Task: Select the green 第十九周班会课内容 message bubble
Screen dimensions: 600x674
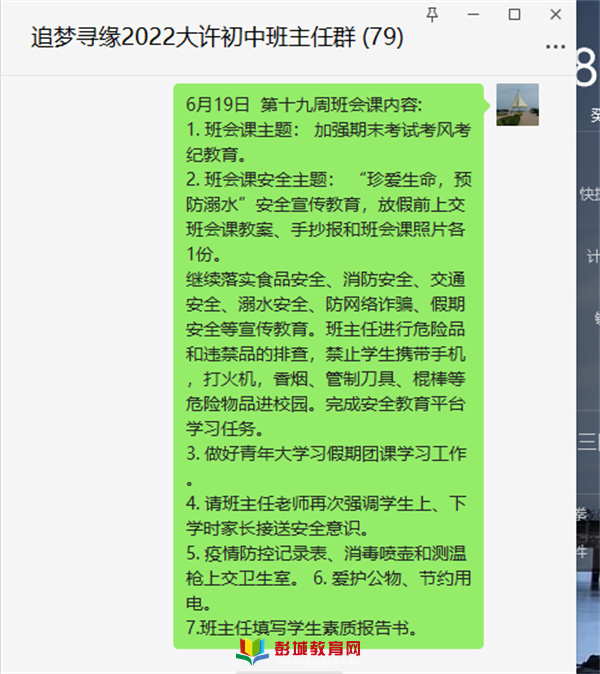Action: click(x=328, y=366)
